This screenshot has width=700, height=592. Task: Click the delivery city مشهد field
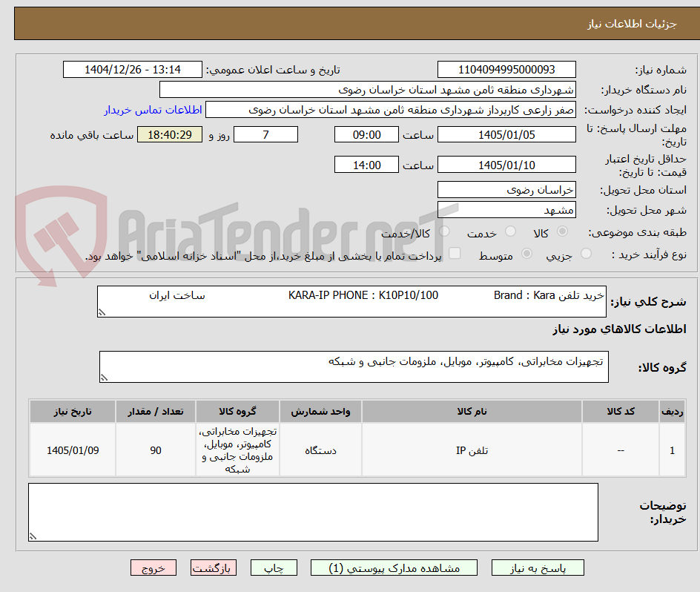(506, 210)
